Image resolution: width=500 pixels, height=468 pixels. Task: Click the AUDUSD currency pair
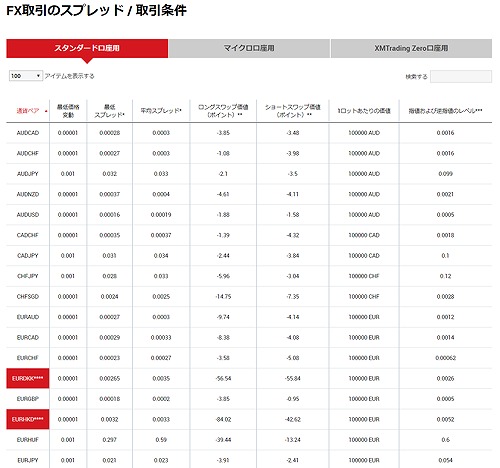28,215
